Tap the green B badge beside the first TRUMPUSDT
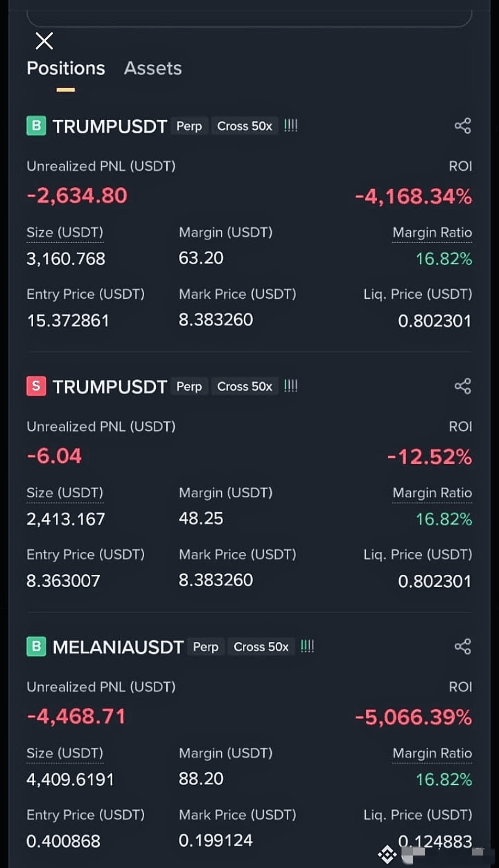Screen dimensions: 499x868 36,126
